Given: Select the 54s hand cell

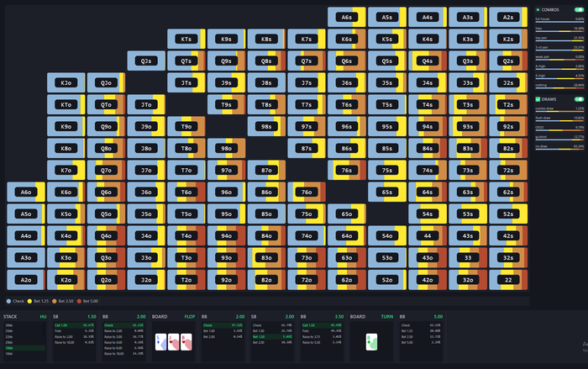Looking at the screenshot, I should [x=428, y=214].
